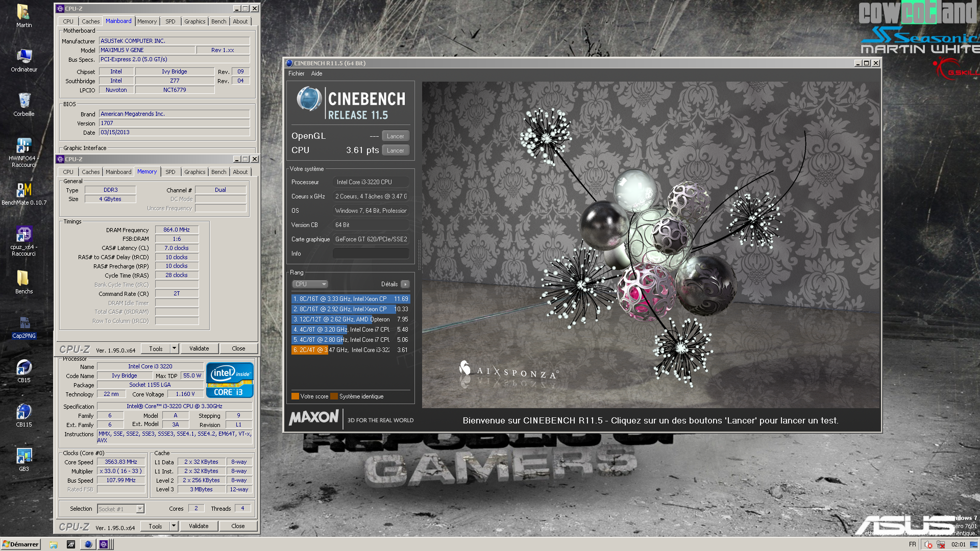
Task: Click the CPU-Z Memory window title icon
Action: pos(60,159)
